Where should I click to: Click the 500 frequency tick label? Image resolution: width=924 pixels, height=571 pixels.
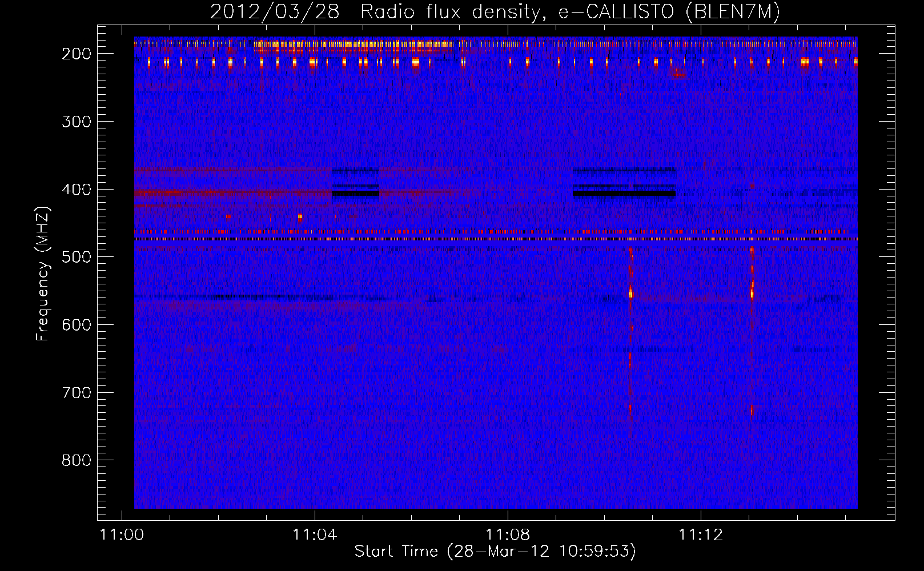[x=77, y=257]
